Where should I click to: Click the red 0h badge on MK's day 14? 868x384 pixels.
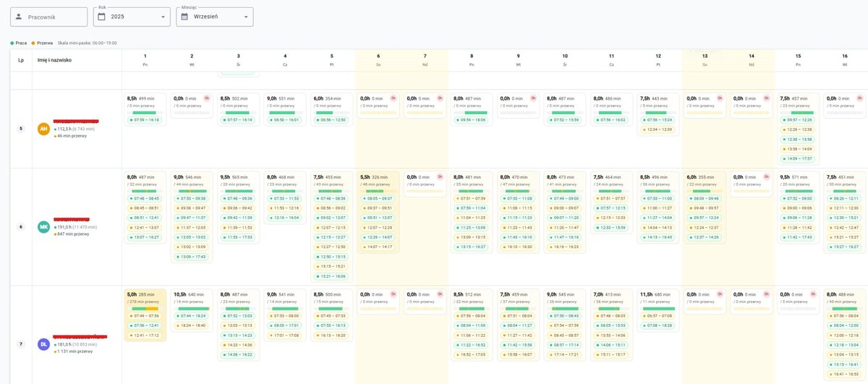766,176
